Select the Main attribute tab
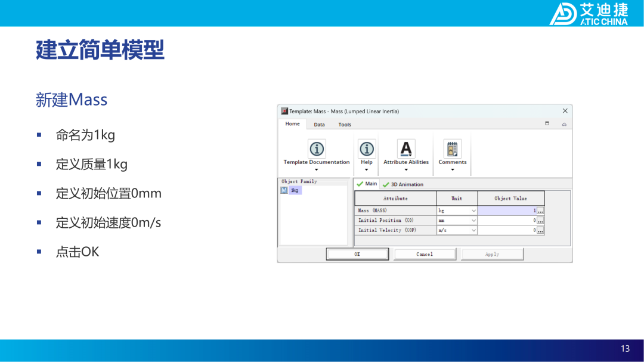Screen dimensions: 644x362 [x=367, y=184]
